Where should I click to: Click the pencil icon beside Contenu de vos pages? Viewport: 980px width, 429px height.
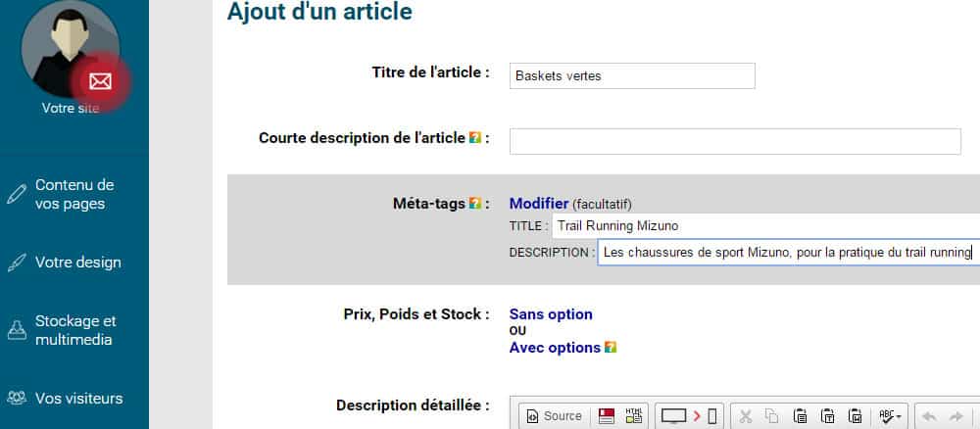[17, 194]
